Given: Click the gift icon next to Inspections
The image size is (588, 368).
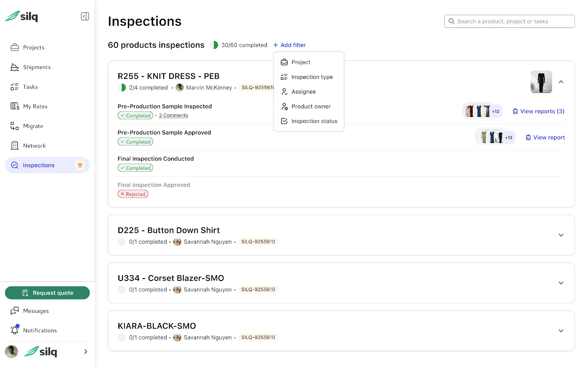Looking at the screenshot, I should point(80,165).
